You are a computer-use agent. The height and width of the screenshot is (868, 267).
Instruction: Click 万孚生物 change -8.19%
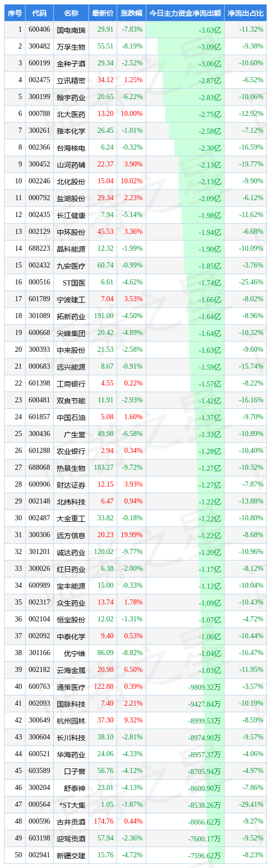[x=132, y=46]
